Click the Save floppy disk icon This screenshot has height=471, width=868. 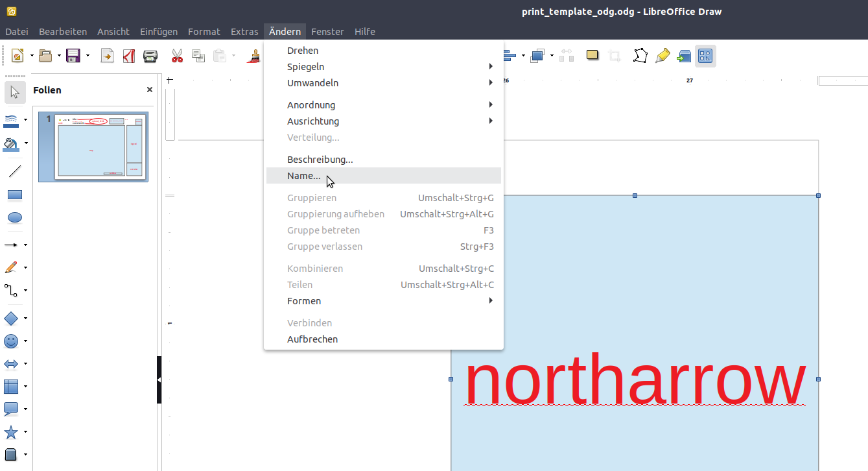click(73, 56)
